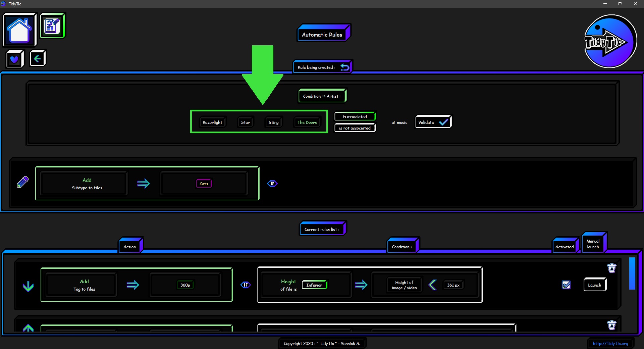Select the 'is not associated' option
The height and width of the screenshot is (349, 644).
[x=355, y=128]
